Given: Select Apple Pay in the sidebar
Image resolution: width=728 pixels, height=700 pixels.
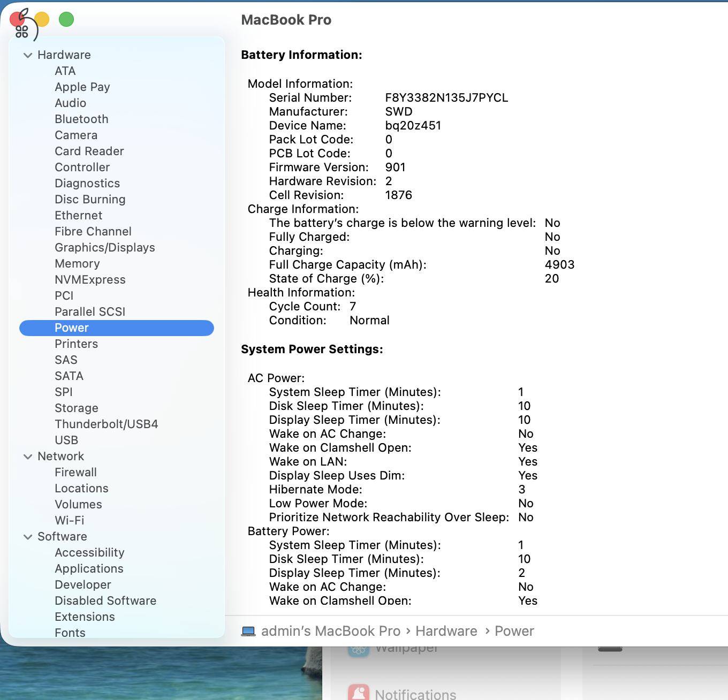Looking at the screenshot, I should click(x=82, y=87).
